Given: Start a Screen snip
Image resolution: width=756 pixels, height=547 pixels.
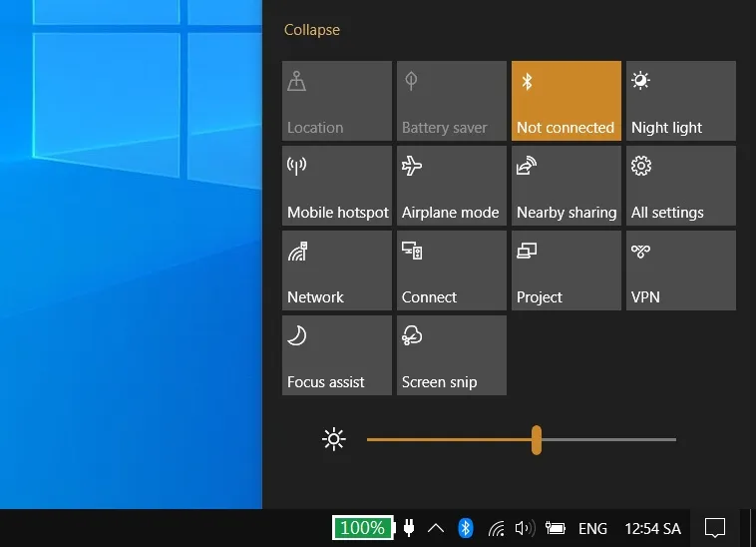Looking at the screenshot, I should click(x=451, y=355).
